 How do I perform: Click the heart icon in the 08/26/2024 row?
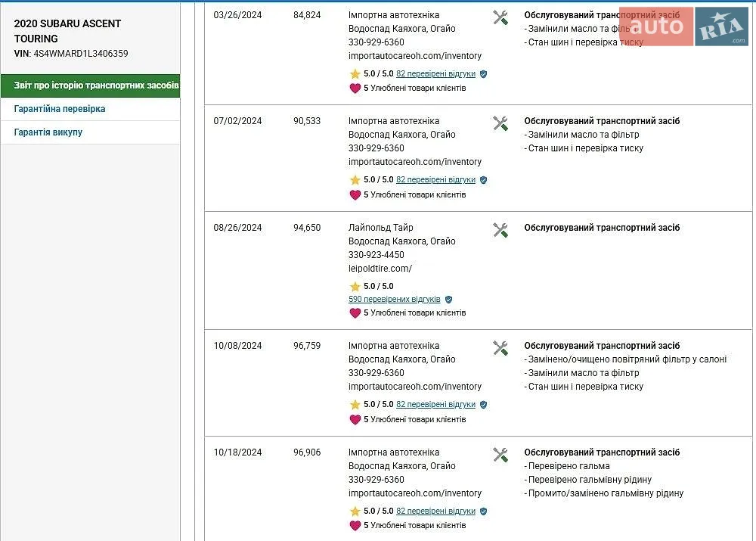(x=355, y=312)
